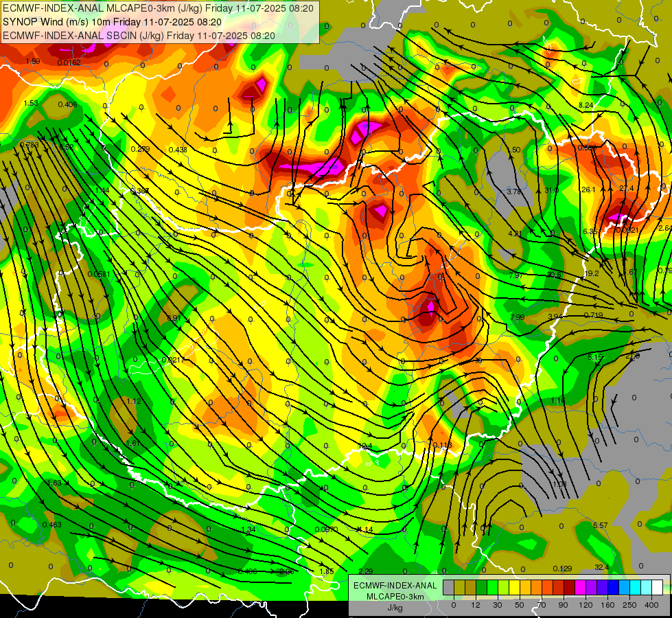Viewport: 672px width, 618px height.
Task: Click map value 2.29
Action: (366, 571)
